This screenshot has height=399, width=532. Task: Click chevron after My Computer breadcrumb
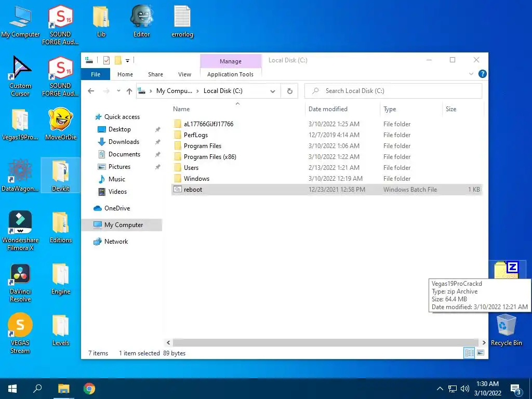(x=197, y=91)
